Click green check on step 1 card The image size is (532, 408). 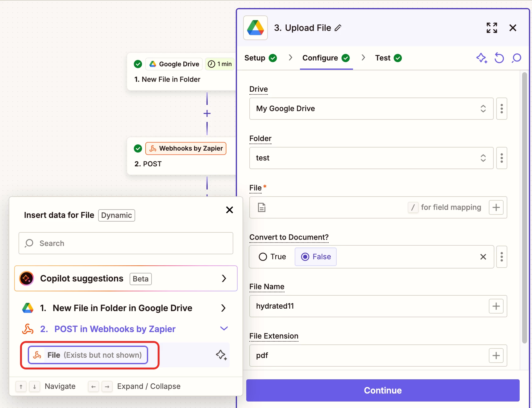click(138, 64)
